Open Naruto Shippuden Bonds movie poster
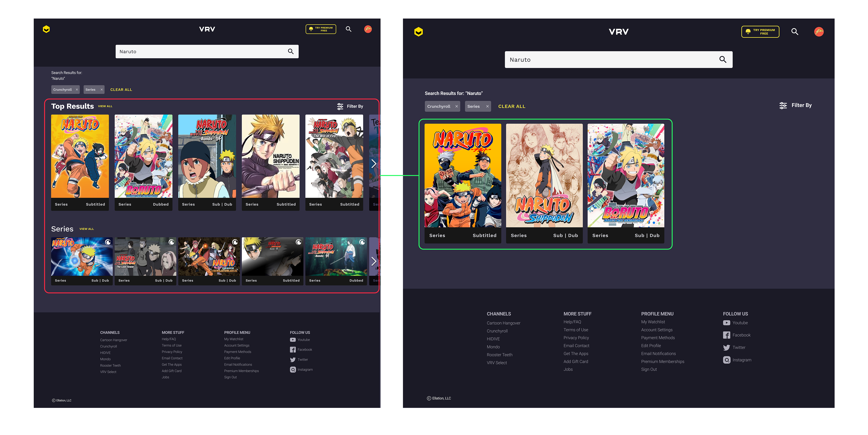The height and width of the screenshot is (435, 868). coord(207,163)
